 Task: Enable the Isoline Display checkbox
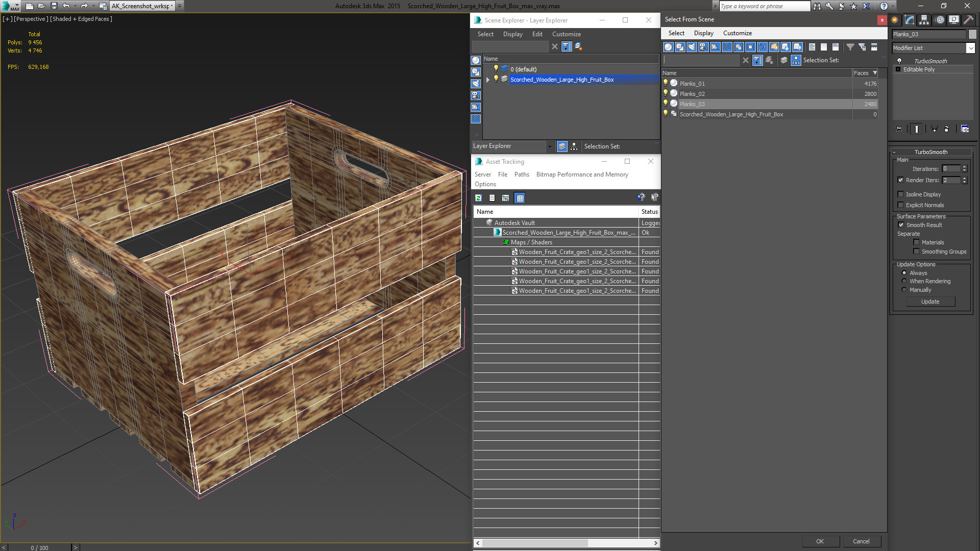[900, 194]
